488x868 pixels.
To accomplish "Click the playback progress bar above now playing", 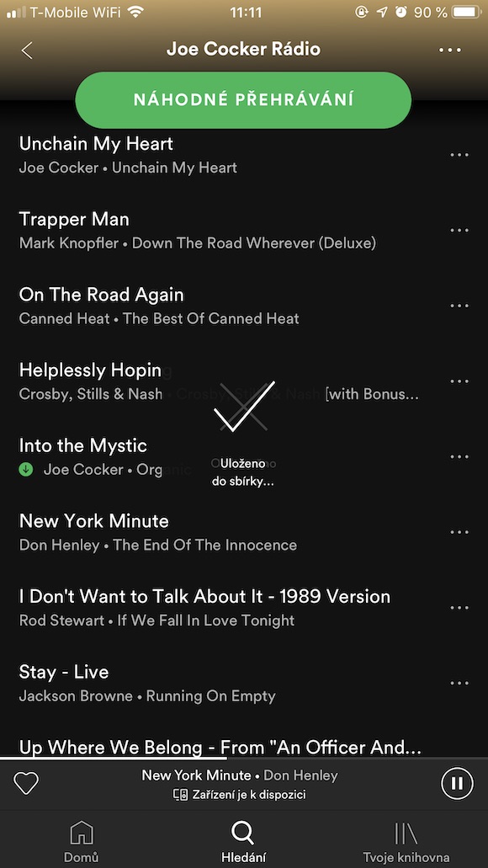I will coord(244,757).
